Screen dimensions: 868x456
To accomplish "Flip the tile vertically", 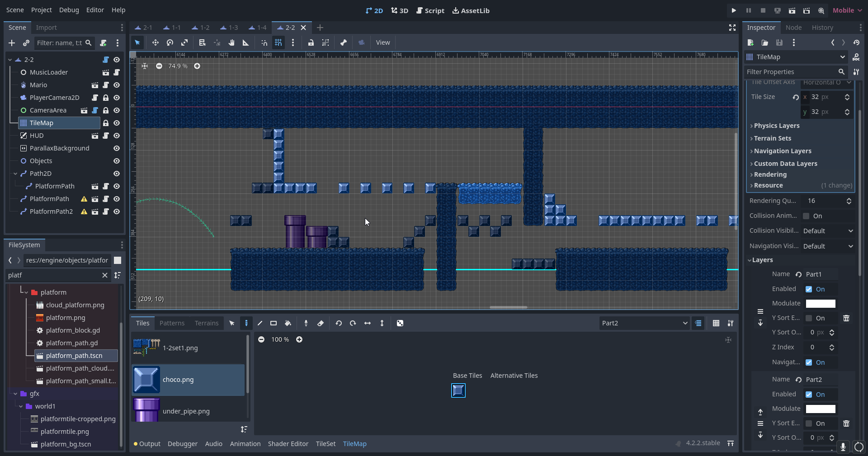I will pos(382,323).
